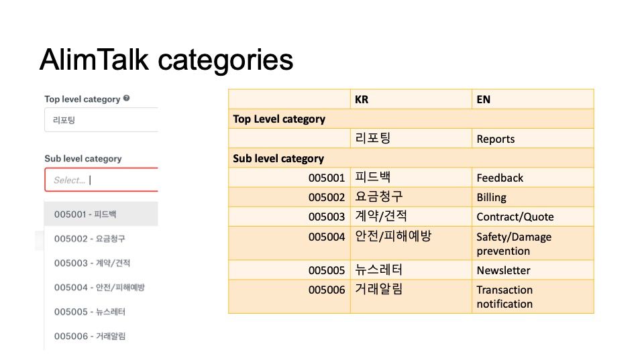The width and height of the screenshot is (644, 362).
Task: Click table cell 피드백 in KR column
Action: pos(411,178)
